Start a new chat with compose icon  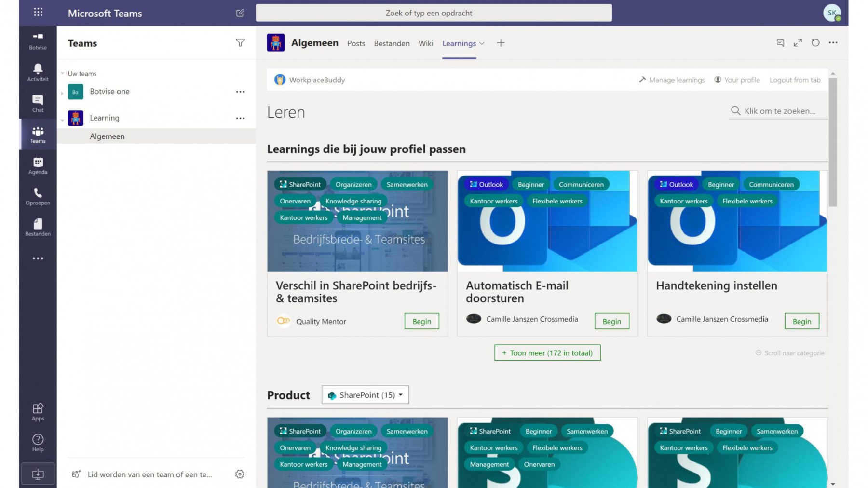coord(240,13)
